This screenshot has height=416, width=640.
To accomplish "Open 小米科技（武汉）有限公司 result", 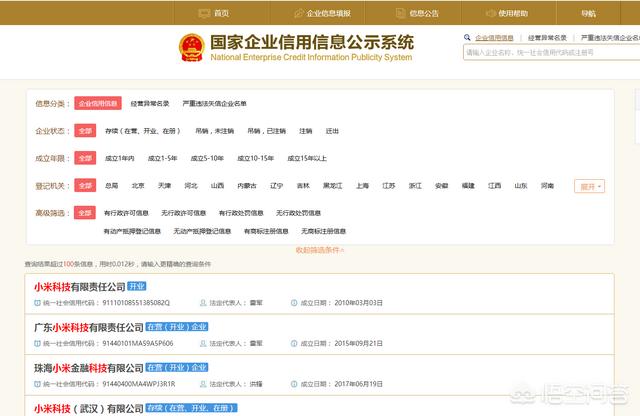I will [89, 409].
